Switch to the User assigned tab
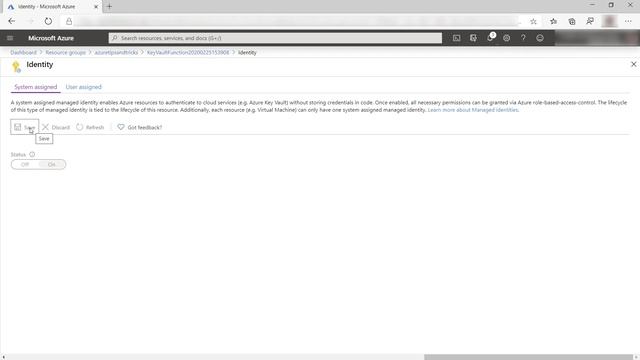This screenshot has height=360, width=640. pos(84,87)
